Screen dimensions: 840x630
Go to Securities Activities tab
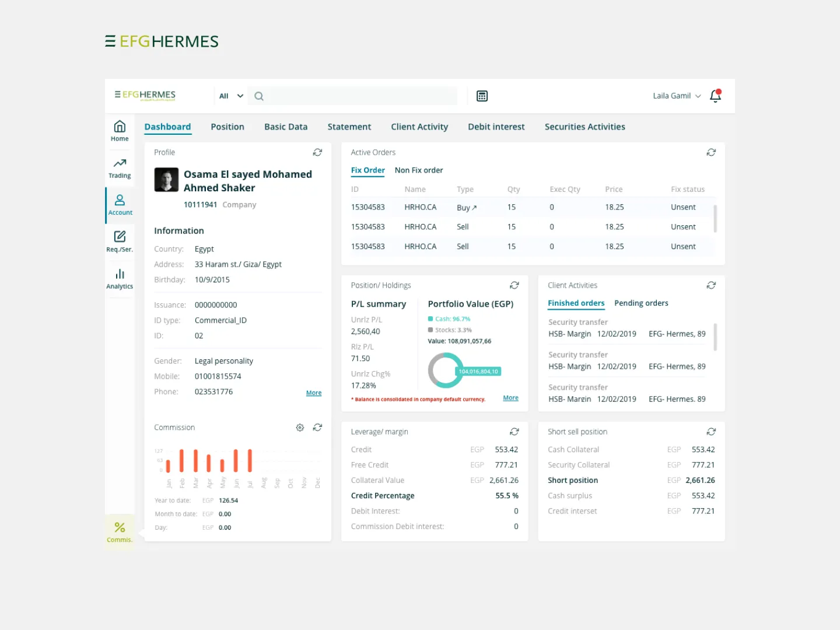(584, 127)
